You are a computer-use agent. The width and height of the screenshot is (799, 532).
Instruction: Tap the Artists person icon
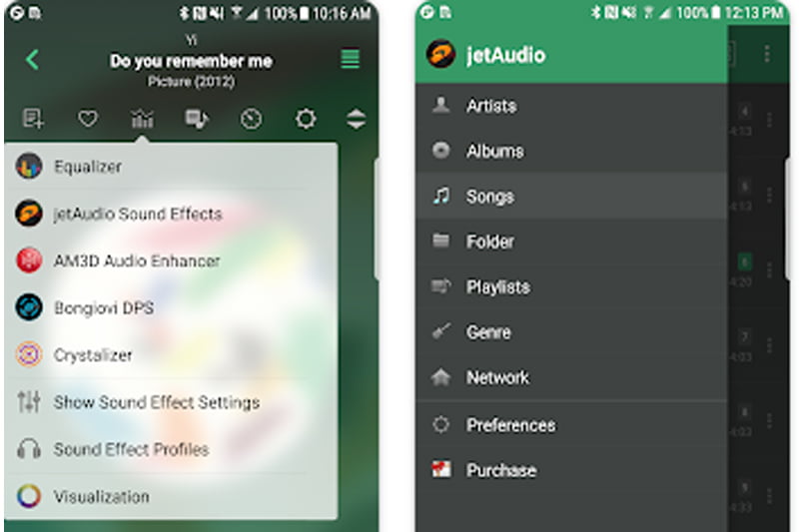tap(441, 105)
